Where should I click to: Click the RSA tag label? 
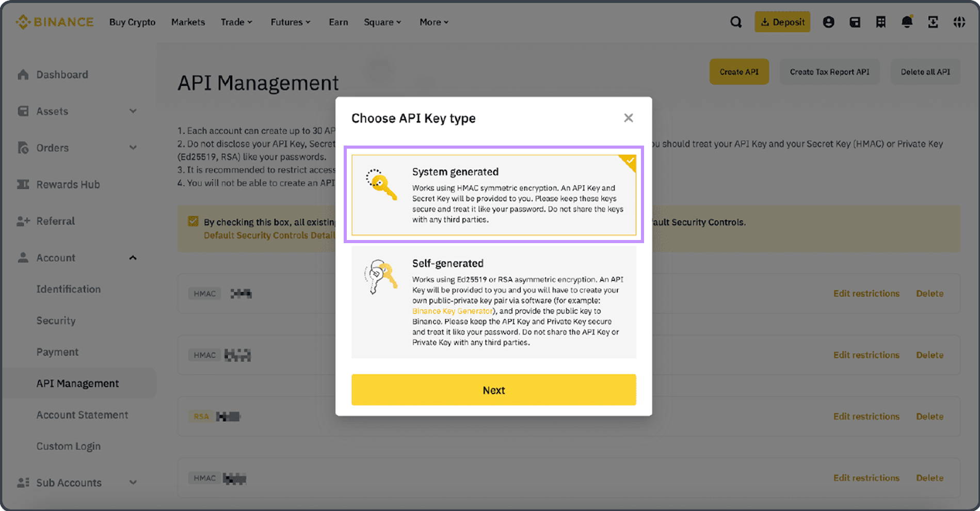point(201,417)
